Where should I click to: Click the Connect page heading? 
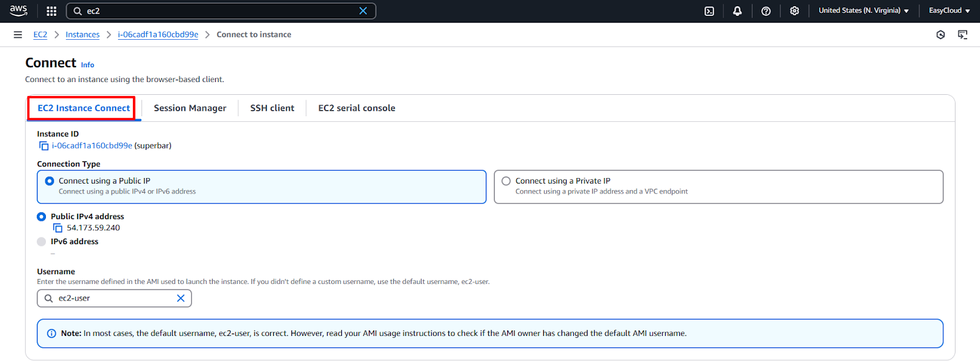(x=51, y=63)
